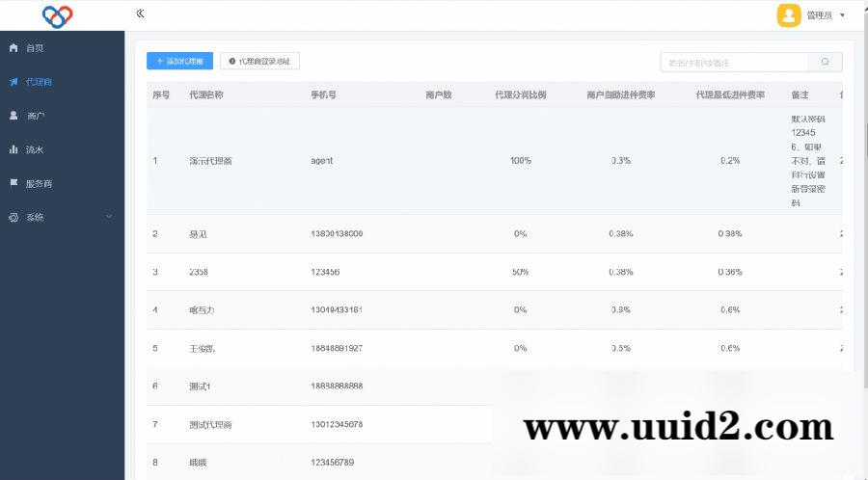Click phone number 123456789
This screenshot has height=480, width=868.
[332, 463]
